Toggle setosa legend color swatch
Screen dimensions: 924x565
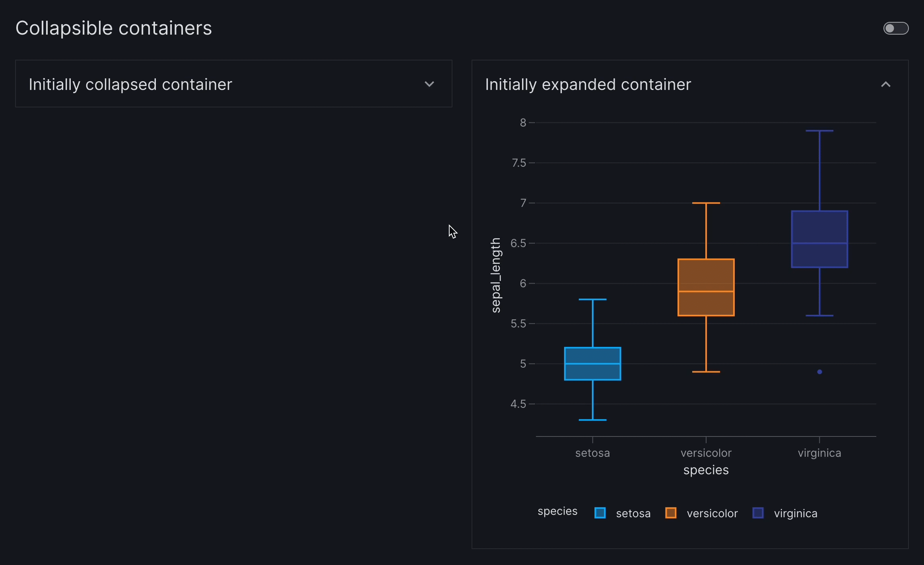pos(600,513)
